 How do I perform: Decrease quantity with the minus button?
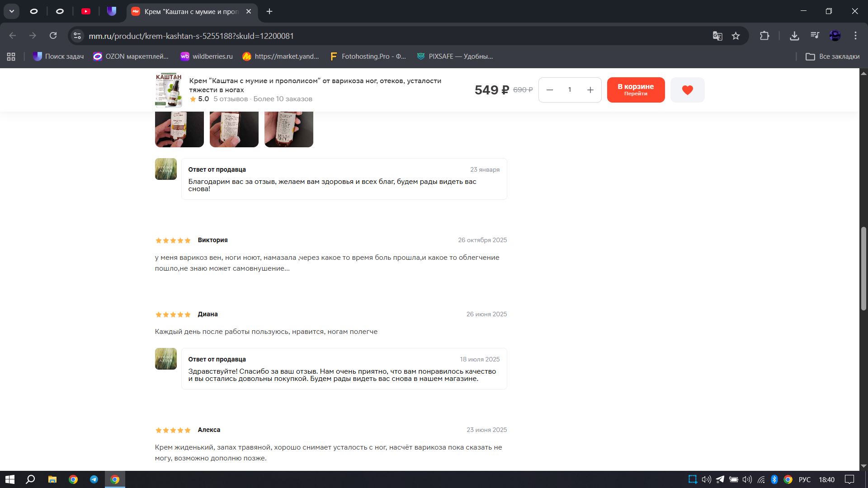pyautogui.click(x=550, y=90)
